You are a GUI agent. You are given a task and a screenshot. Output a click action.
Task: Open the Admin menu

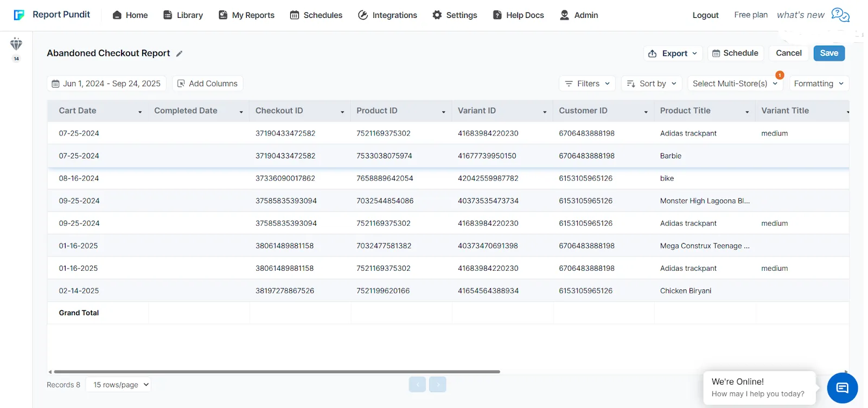(x=579, y=15)
